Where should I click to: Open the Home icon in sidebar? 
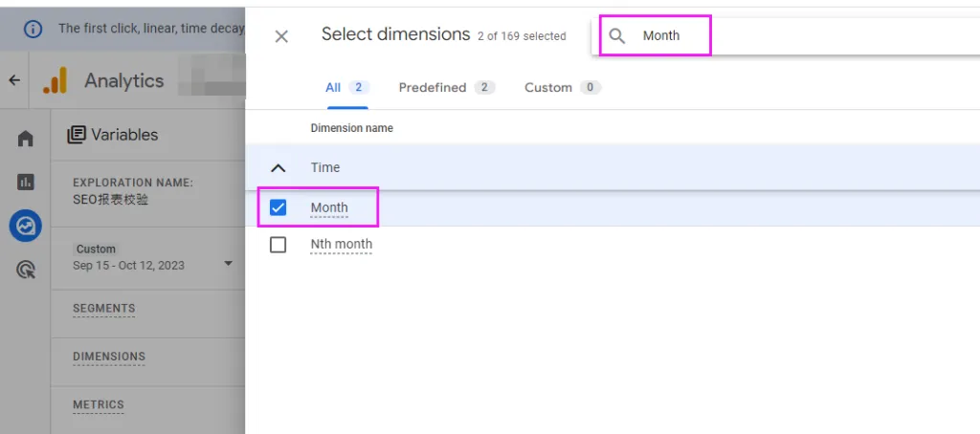(25, 138)
